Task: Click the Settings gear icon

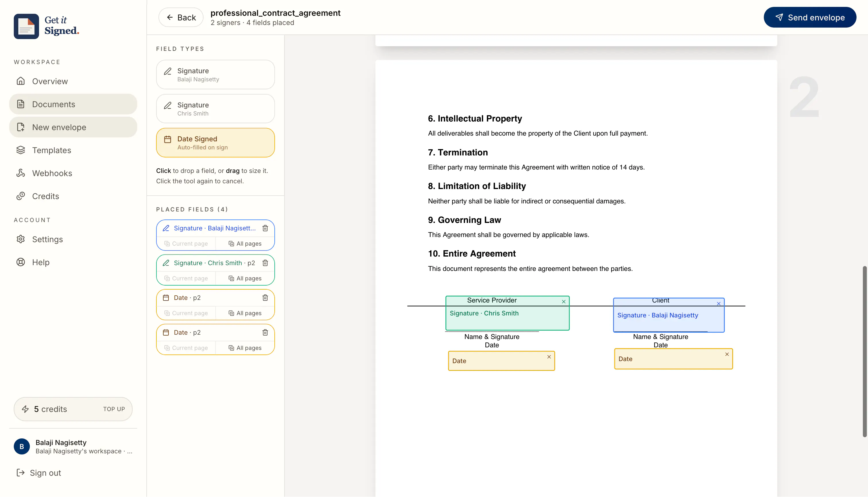Action: [x=21, y=239]
